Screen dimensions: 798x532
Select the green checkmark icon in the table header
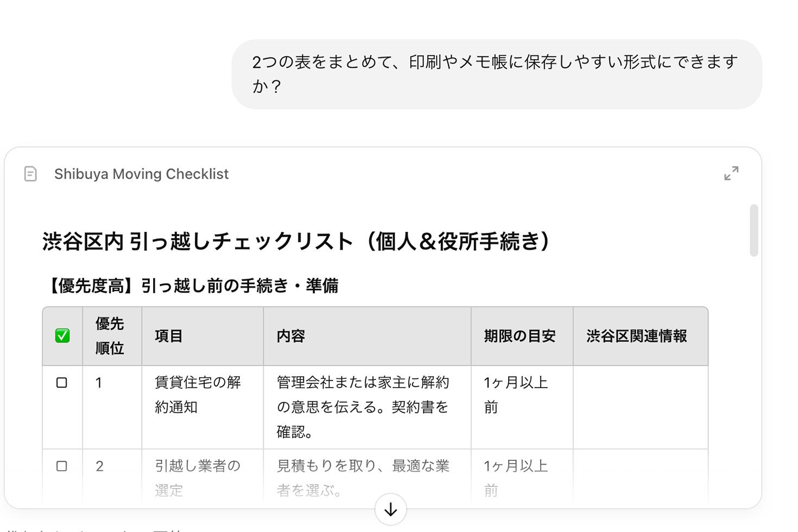[x=62, y=336]
